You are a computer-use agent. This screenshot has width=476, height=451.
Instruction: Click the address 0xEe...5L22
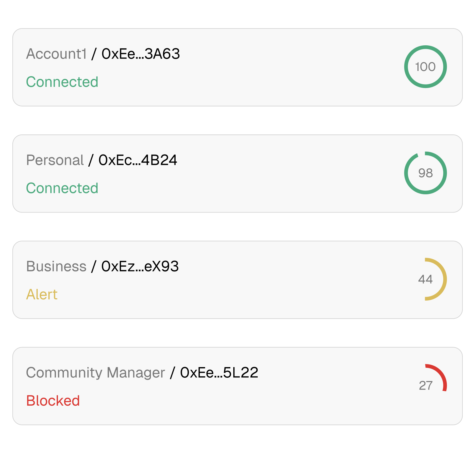(x=219, y=373)
